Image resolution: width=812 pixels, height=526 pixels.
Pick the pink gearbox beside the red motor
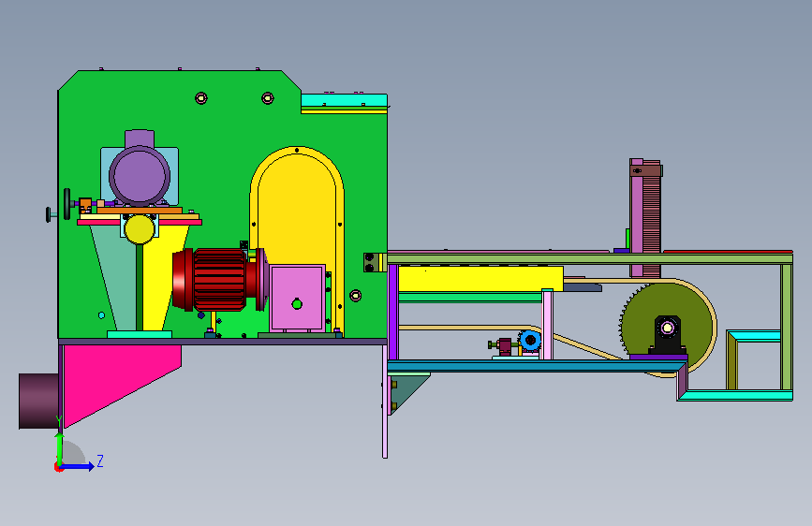click(297, 299)
